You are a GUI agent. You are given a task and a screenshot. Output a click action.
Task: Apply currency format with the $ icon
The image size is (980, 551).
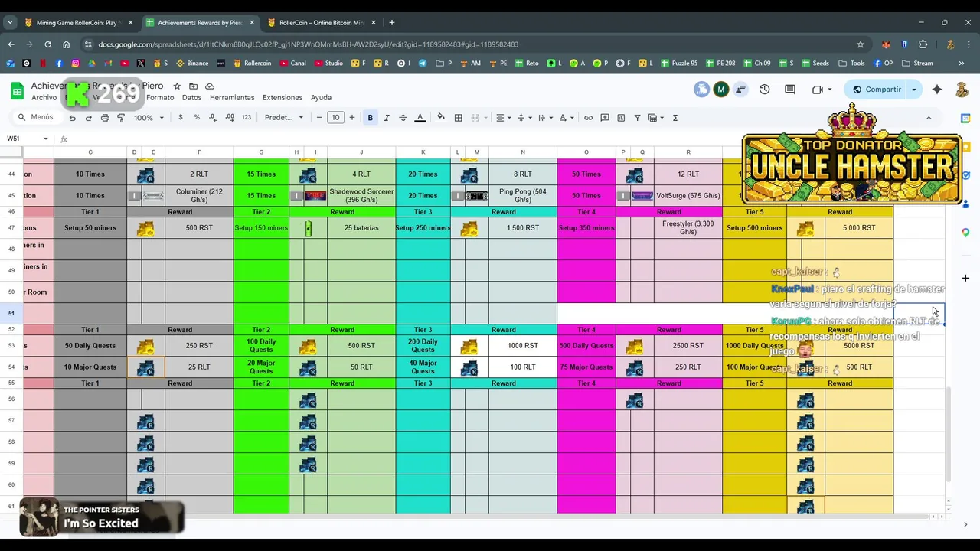pyautogui.click(x=181, y=118)
